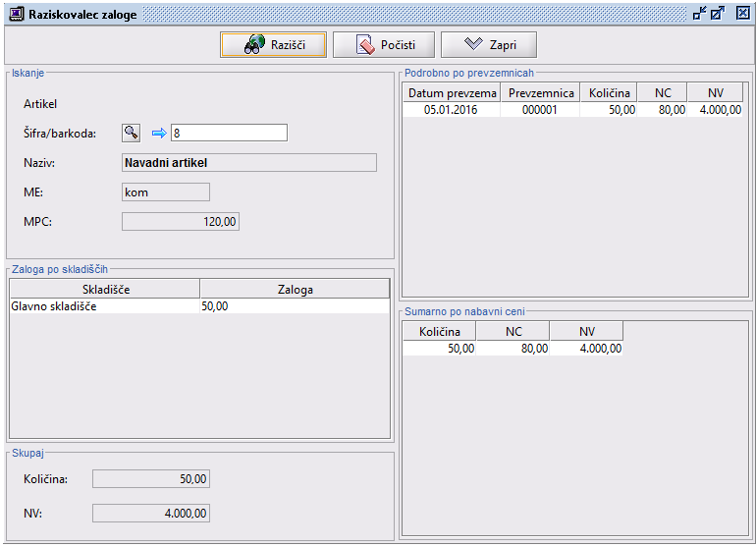This screenshot has width=756, height=547.
Task: Open article lookup with magnifier icon
Action: 132,133
